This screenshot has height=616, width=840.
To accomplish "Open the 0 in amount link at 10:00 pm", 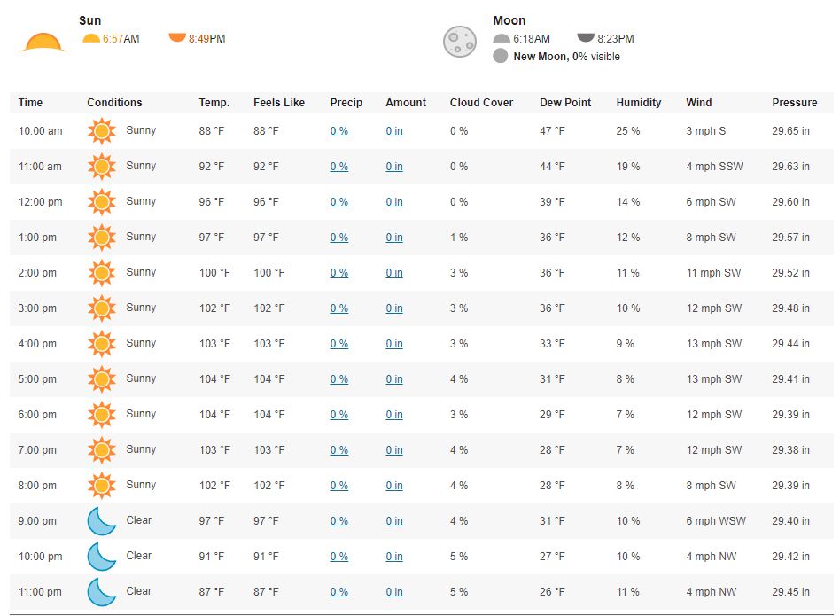I will [x=394, y=557].
